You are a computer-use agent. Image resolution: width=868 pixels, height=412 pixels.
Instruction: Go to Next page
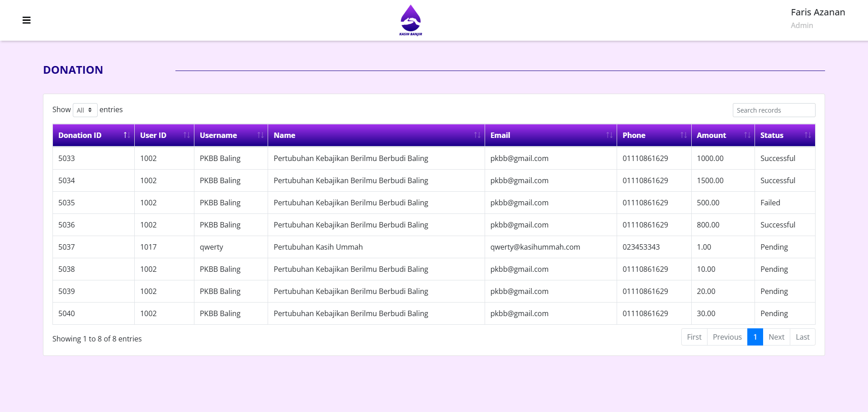pyautogui.click(x=776, y=337)
